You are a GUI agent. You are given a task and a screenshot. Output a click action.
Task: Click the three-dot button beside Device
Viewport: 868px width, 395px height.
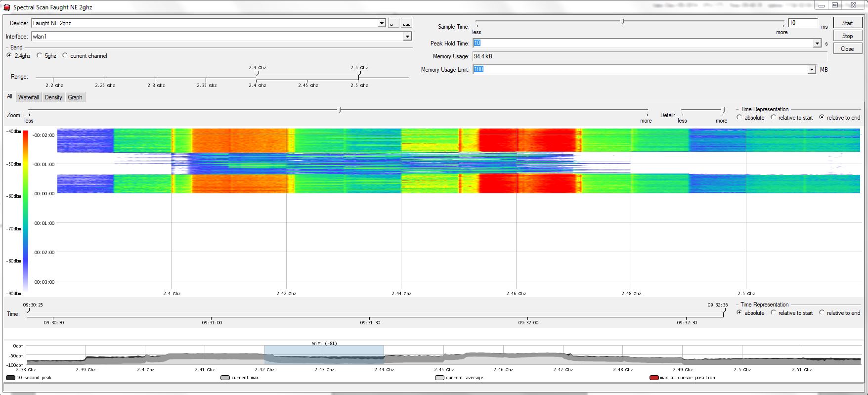[x=406, y=23]
